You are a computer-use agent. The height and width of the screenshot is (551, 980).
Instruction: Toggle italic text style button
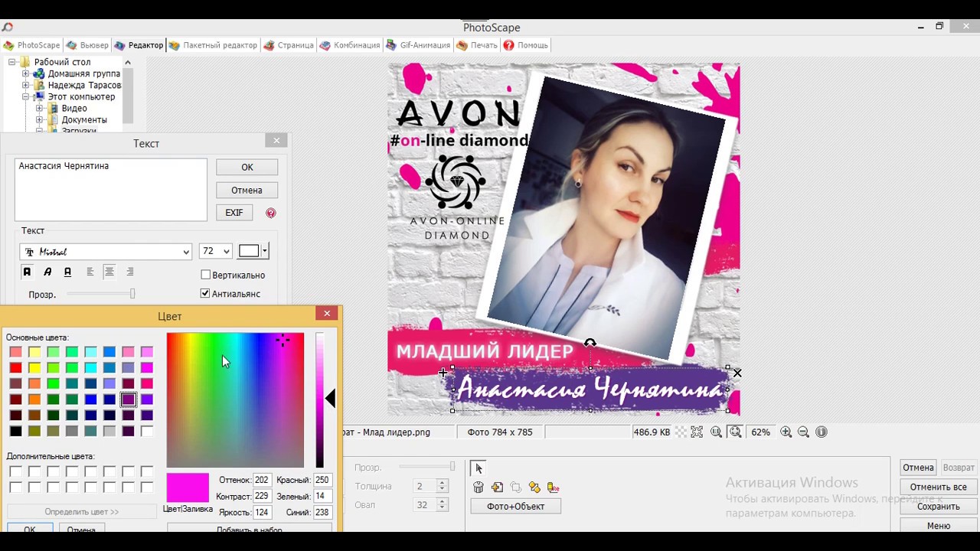[47, 272]
